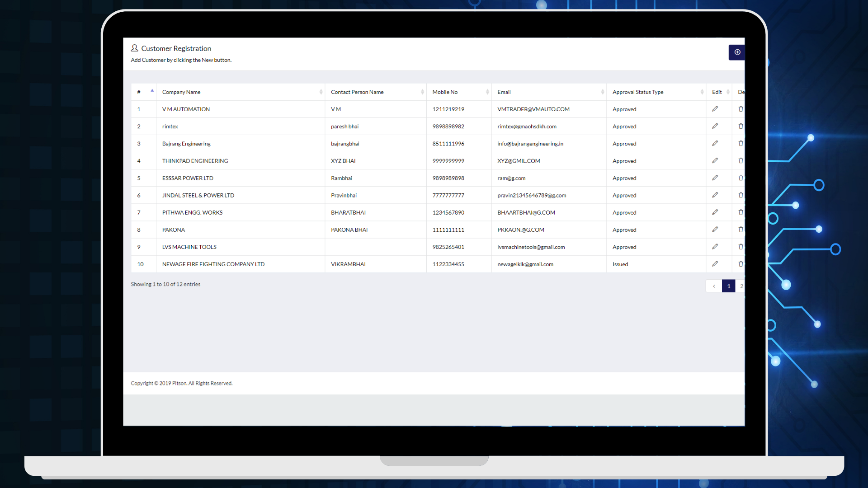Select mobile number 1122334455
Image resolution: width=868 pixels, height=488 pixels.
tap(448, 264)
